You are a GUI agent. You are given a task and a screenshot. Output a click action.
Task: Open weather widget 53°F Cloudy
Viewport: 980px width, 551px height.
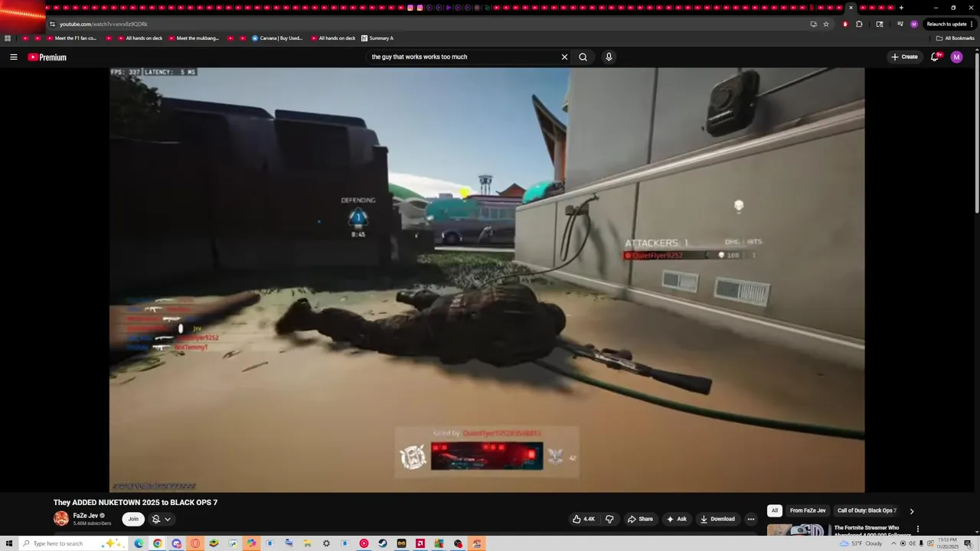point(861,543)
